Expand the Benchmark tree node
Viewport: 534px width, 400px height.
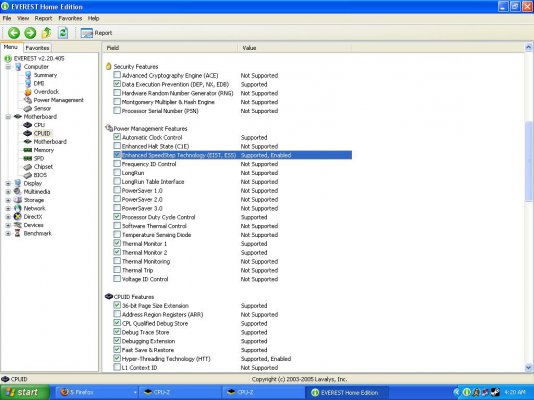click(8, 234)
